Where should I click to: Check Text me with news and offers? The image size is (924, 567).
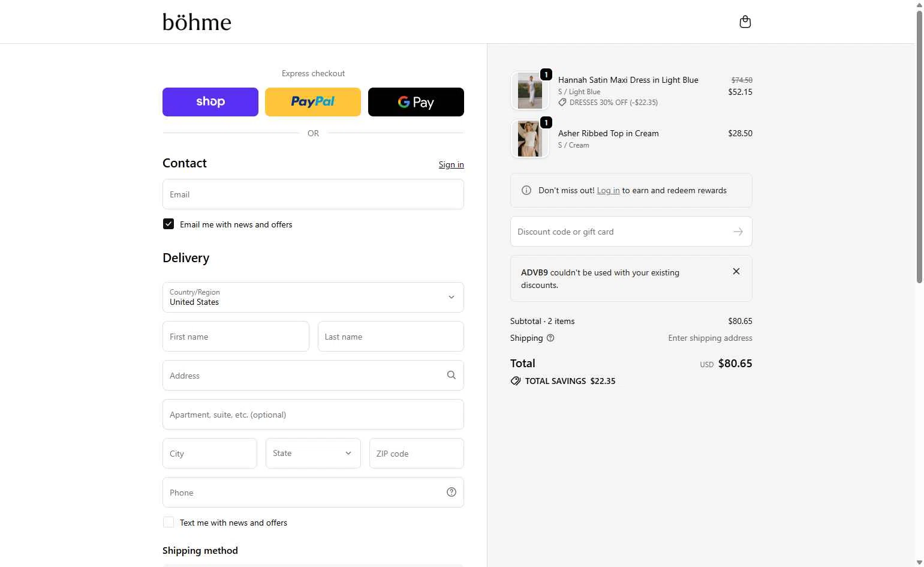[168, 522]
